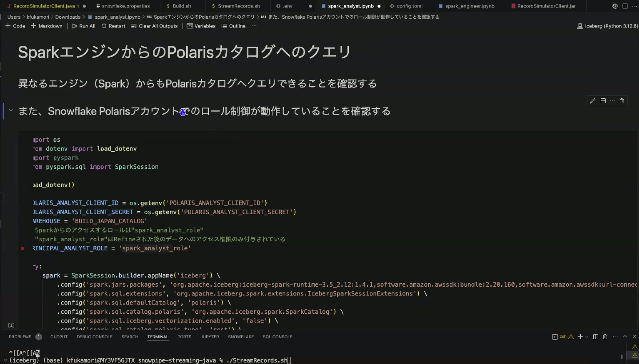639x364 pixels.
Task: Edit the markdown cell with the pencil icon
Action: click(x=592, y=101)
